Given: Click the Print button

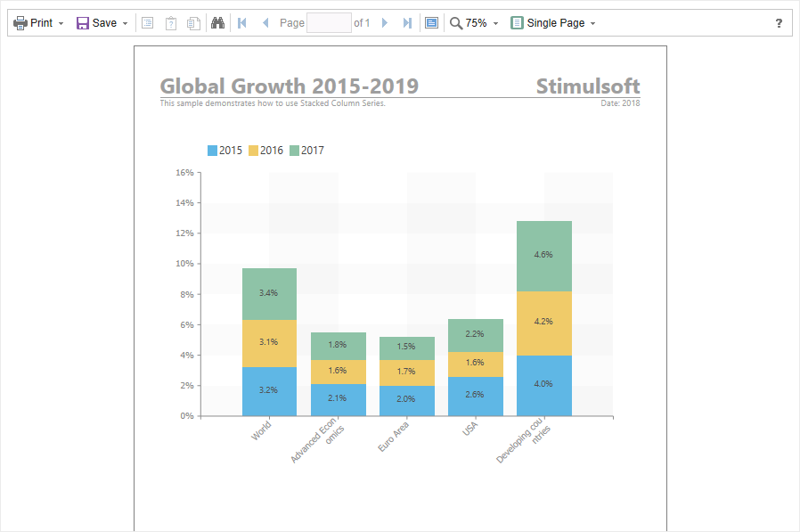Looking at the screenshot, I should point(38,23).
